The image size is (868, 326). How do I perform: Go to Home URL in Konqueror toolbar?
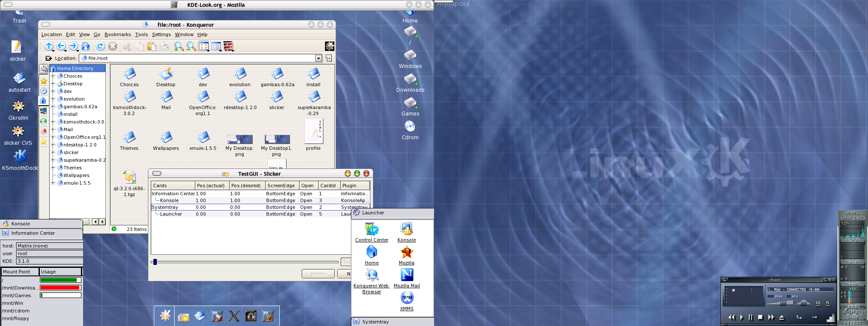86,46
